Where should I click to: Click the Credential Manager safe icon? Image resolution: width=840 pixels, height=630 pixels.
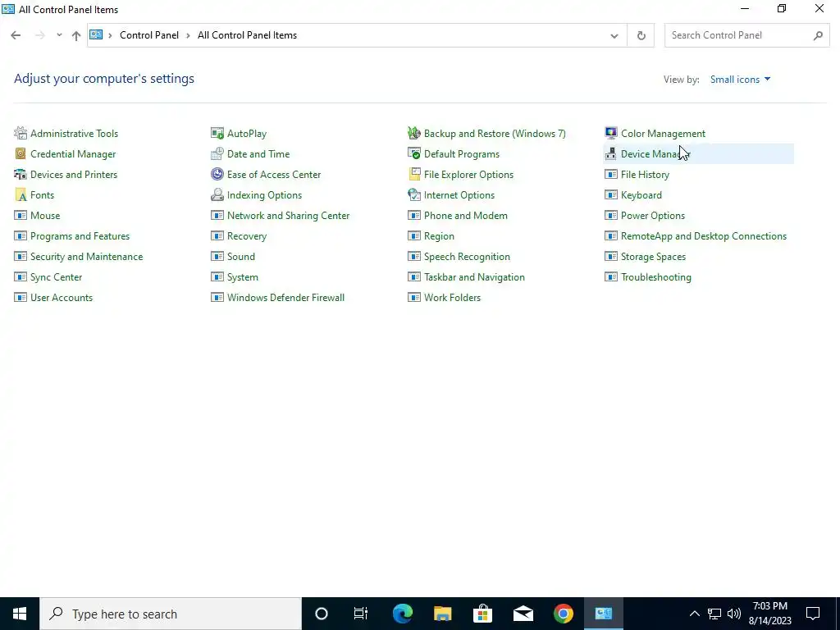pos(21,153)
